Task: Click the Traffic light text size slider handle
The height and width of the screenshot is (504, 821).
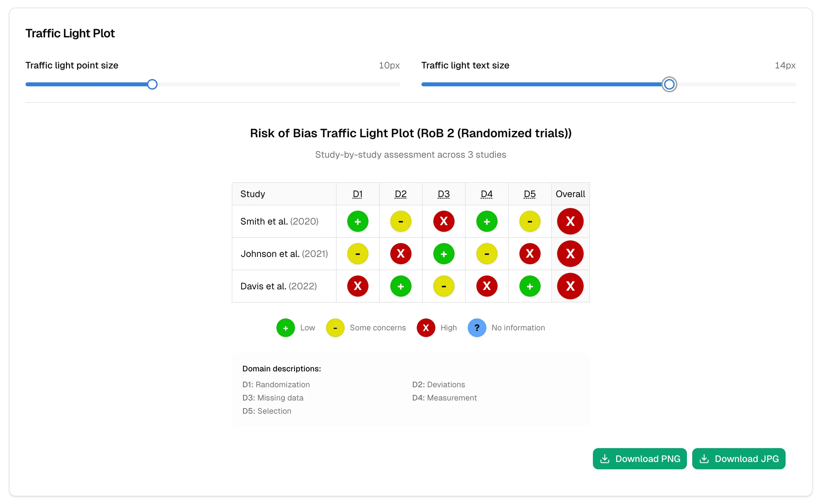Action: coord(668,84)
